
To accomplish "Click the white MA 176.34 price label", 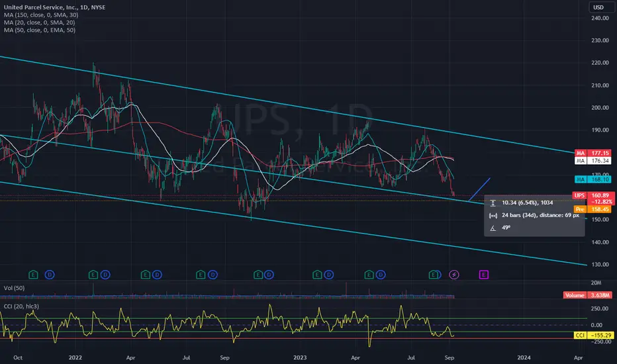I will click(593, 161).
